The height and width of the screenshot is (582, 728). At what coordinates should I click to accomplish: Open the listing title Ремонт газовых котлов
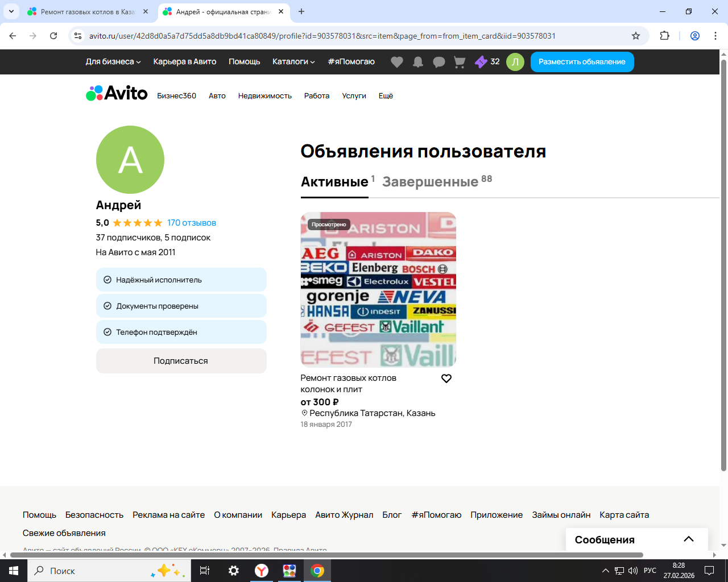tap(349, 384)
